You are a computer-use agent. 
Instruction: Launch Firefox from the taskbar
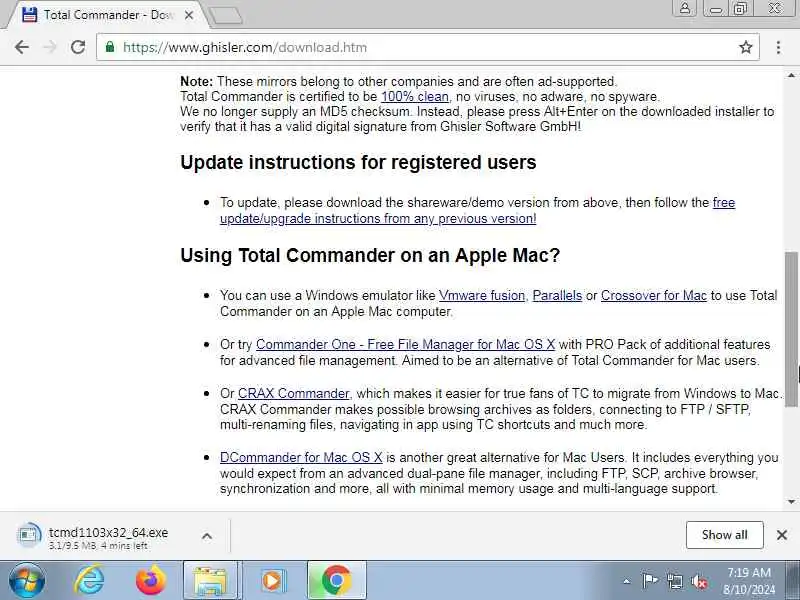coord(151,581)
